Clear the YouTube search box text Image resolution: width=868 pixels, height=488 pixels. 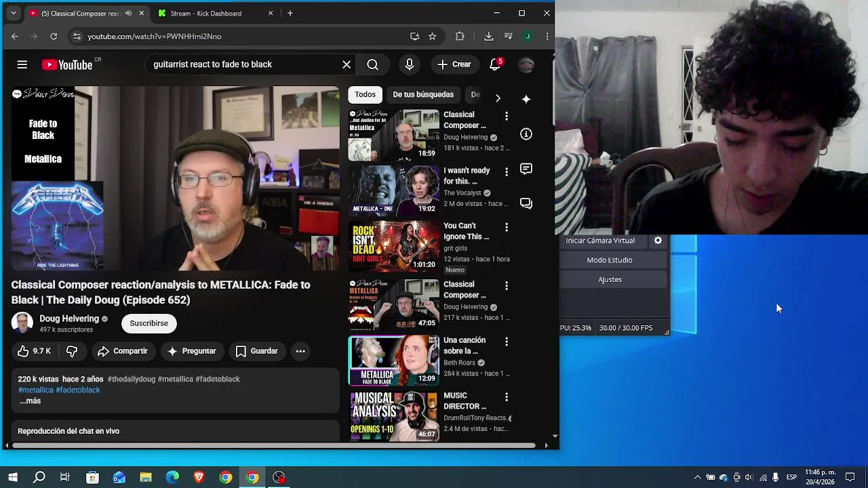[347, 64]
